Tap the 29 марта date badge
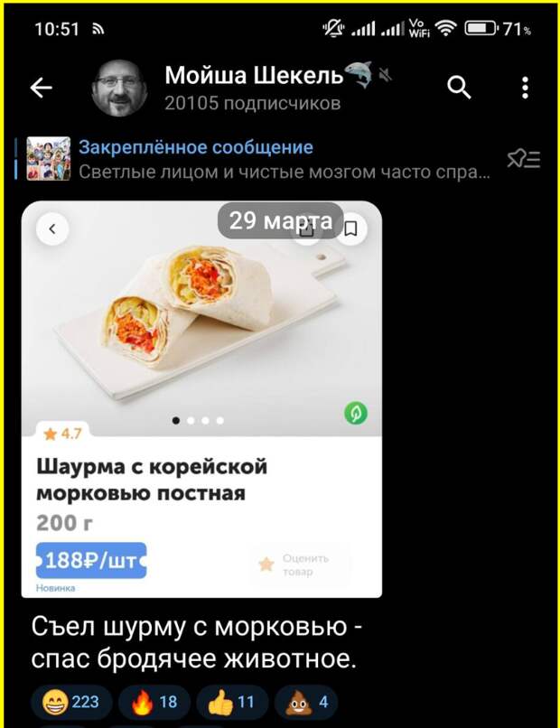The width and height of the screenshot is (560, 728). point(281,220)
